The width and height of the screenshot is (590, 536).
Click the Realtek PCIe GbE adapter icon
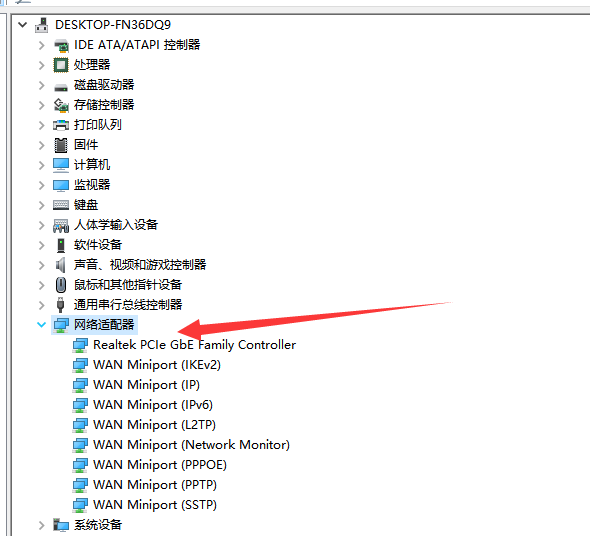[80, 345]
